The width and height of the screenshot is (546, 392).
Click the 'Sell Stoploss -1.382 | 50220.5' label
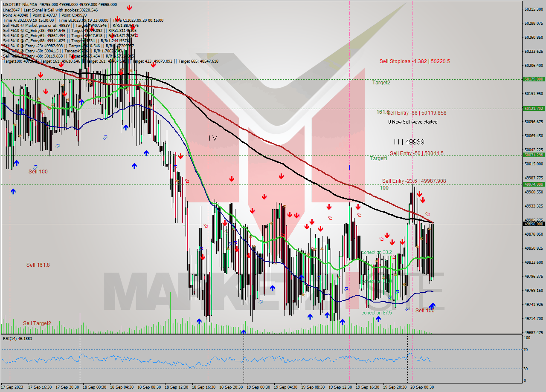(415, 61)
